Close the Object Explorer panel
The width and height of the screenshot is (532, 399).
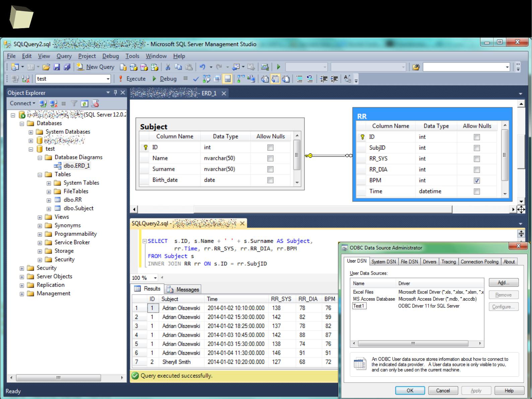coord(123,93)
